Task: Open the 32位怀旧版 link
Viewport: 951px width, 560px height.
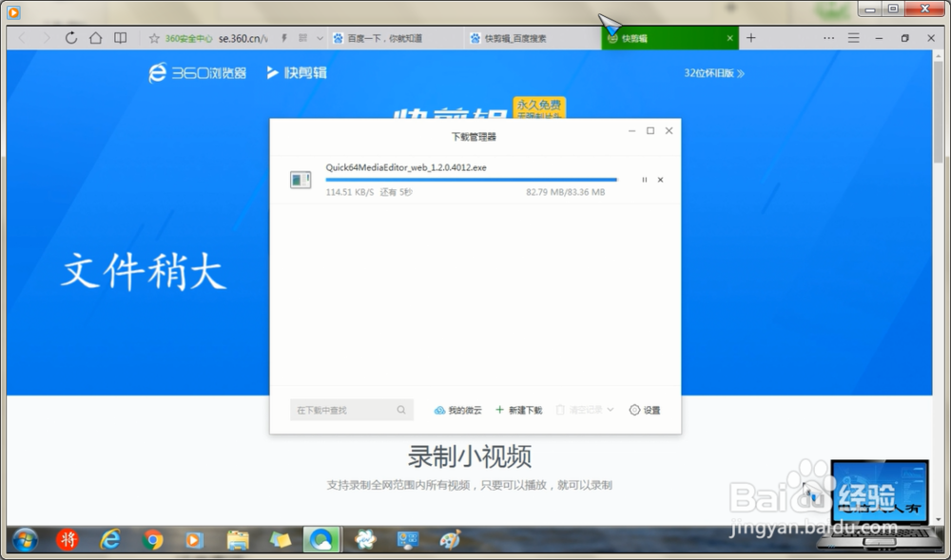Action: tap(714, 73)
